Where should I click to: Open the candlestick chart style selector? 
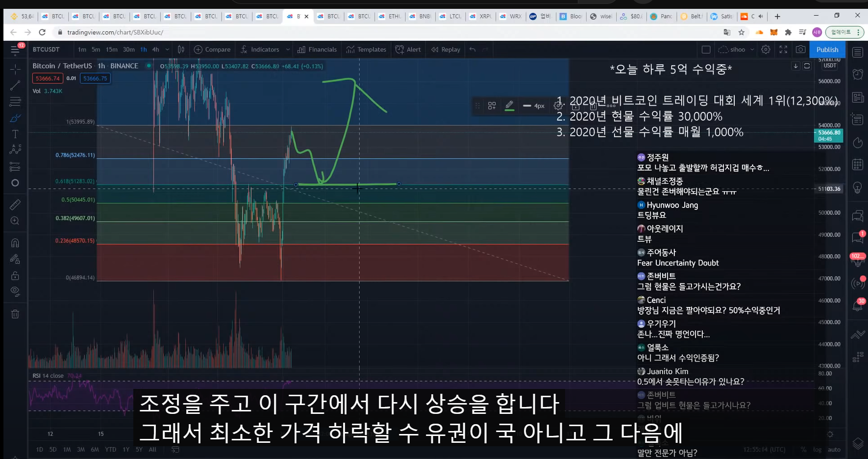point(181,50)
